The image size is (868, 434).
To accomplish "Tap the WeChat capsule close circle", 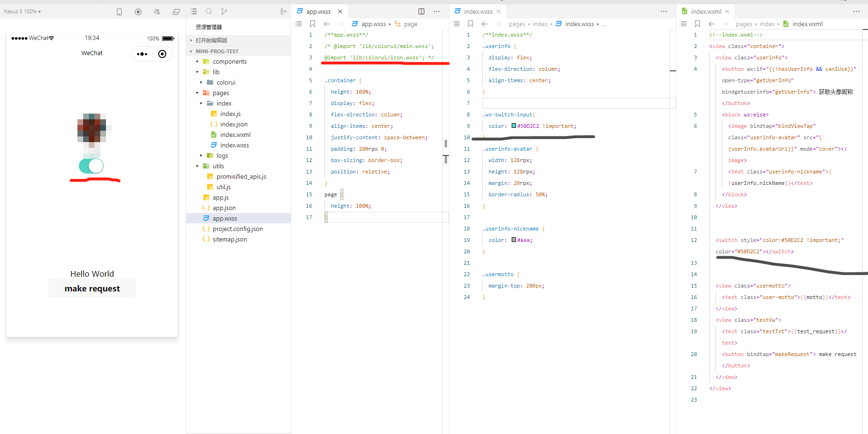I will [162, 54].
